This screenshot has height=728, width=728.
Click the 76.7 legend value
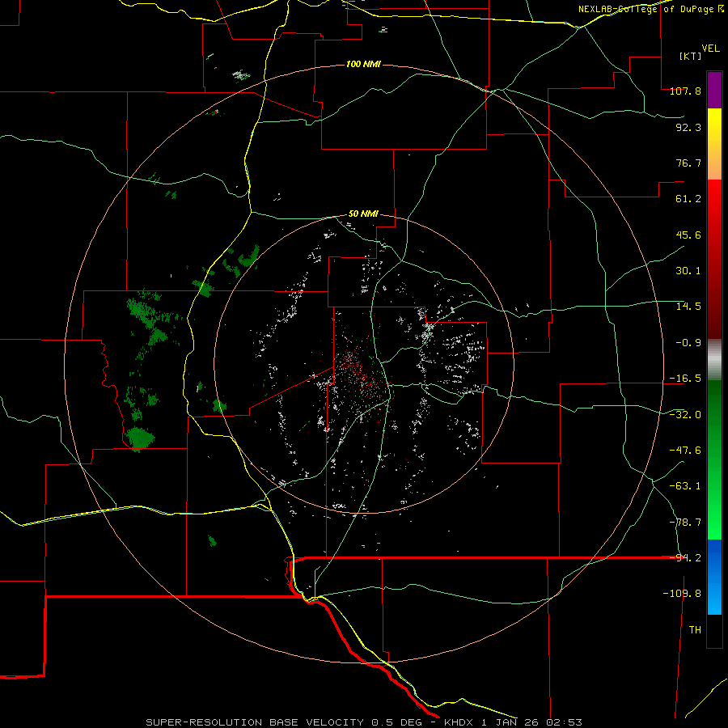pyautogui.click(x=688, y=163)
